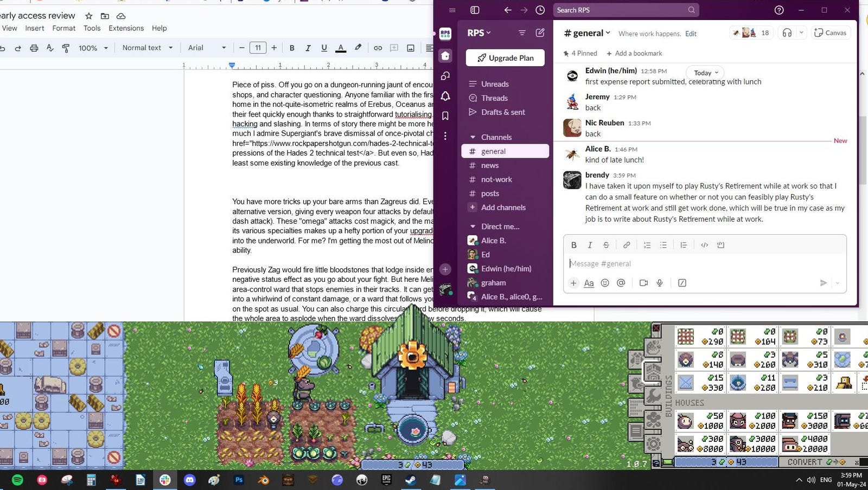The height and width of the screenshot is (490, 868).
Task: Click the Activity bell icon in Slack sidebar
Action: pyautogui.click(x=445, y=96)
